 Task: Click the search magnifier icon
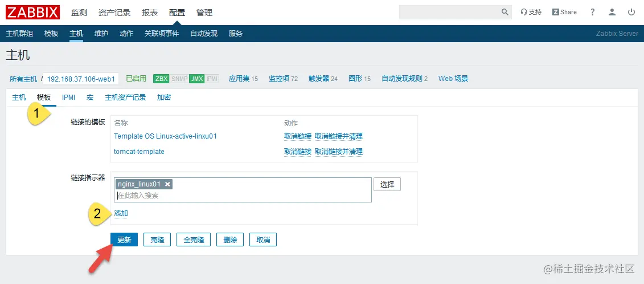tap(505, 13)
